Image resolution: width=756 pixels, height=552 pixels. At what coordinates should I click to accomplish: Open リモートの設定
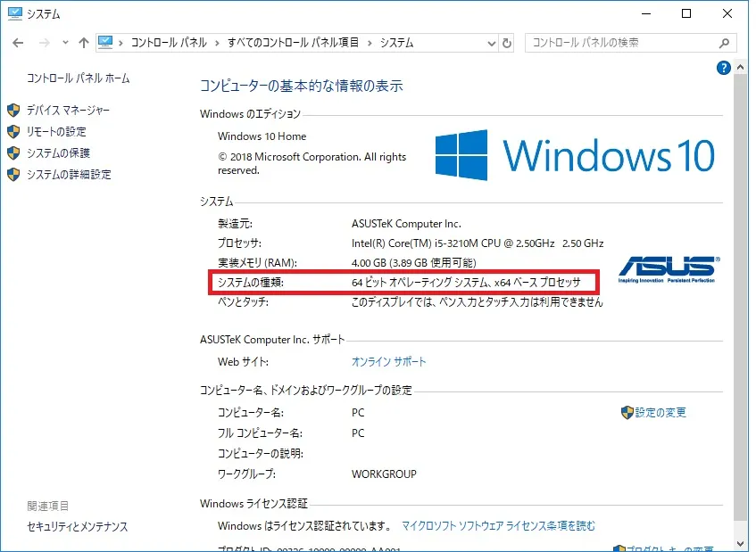point(56,131)
